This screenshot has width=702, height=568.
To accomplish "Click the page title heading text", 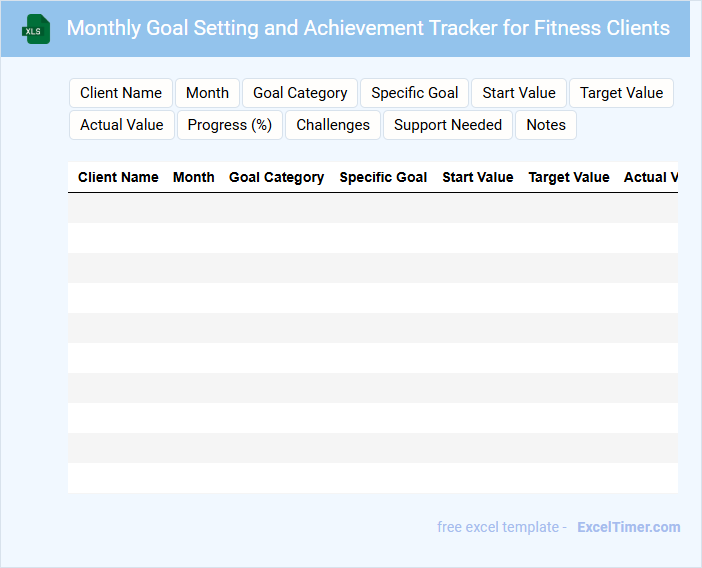I will (368, 28).
